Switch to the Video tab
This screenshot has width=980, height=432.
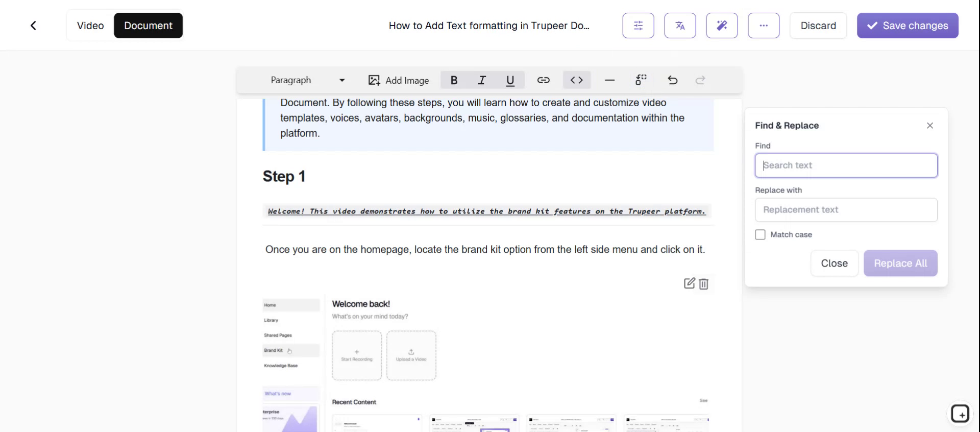90,26
